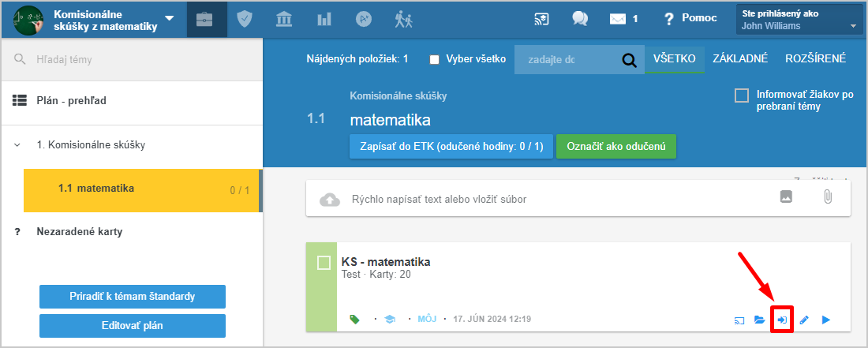The width and height of the screenshot is (868, 348).
Task: Click the paperclip attach file icon
Action: tap(827, 198)
